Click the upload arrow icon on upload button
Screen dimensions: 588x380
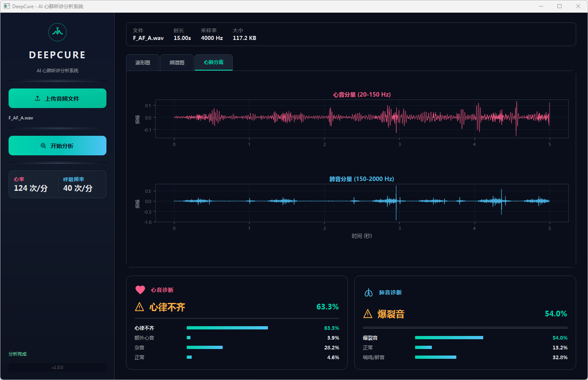[38, 98]
